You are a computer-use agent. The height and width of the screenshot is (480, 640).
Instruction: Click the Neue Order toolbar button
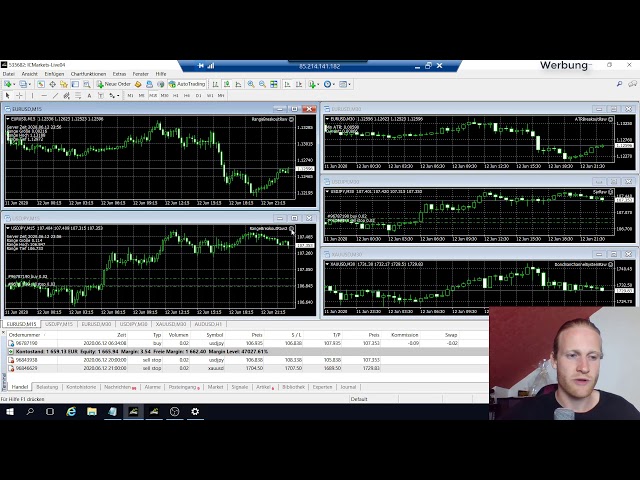[x=116, y=84]
